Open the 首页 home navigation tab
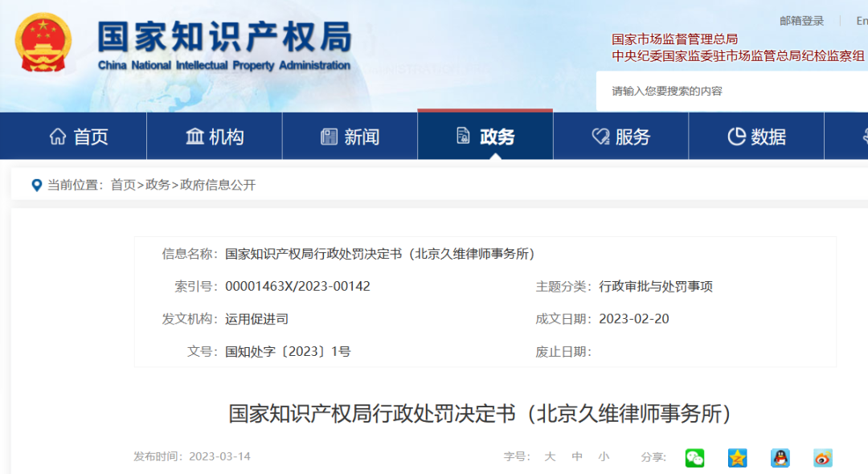The image size is (868, 474). tap(73, 136)
